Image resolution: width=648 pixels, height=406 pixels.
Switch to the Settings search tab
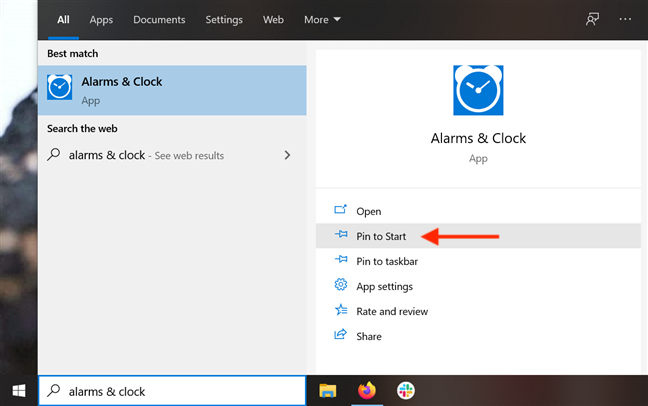224,19
